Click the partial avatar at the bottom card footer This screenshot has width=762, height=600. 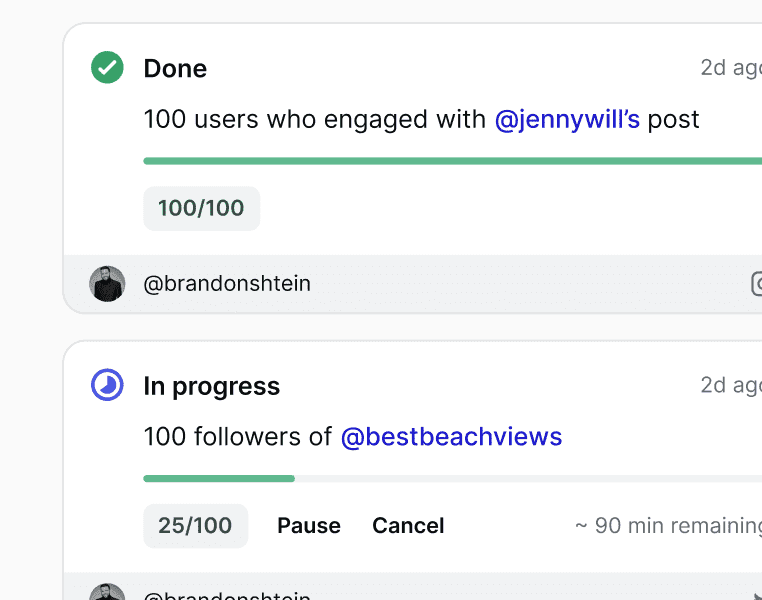coord(107,592)
